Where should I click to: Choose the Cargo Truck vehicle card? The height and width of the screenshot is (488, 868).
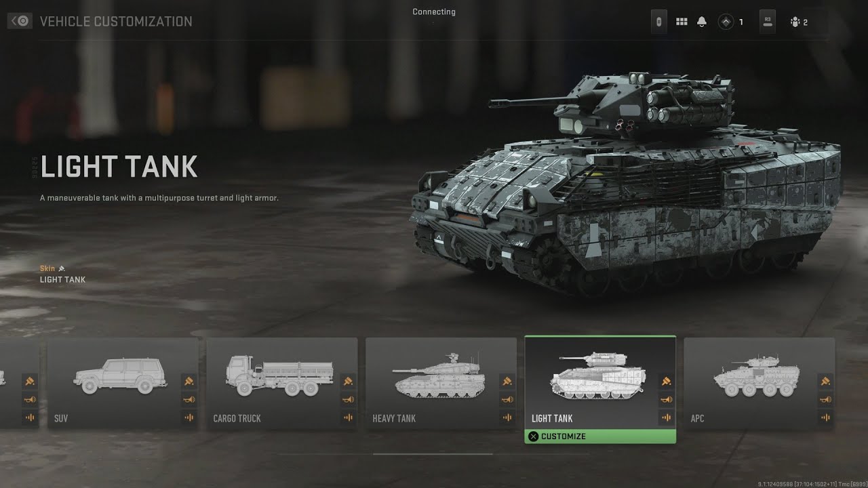(x=282, y=384)
